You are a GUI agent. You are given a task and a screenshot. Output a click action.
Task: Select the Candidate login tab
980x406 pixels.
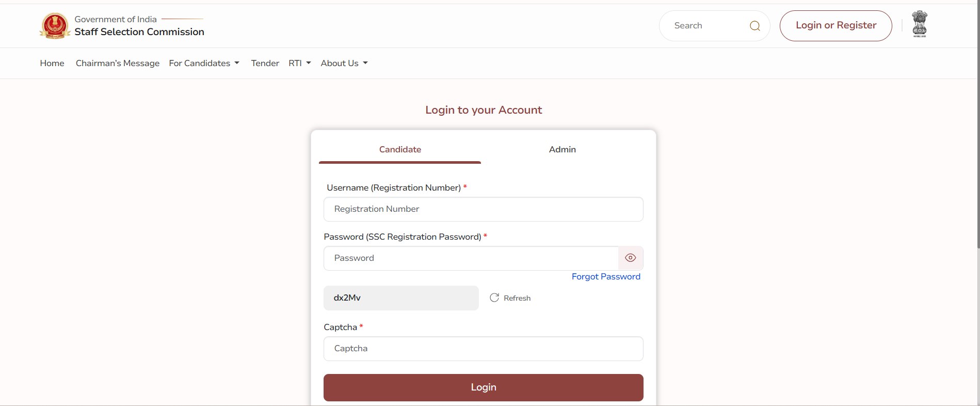pos(400,149)
